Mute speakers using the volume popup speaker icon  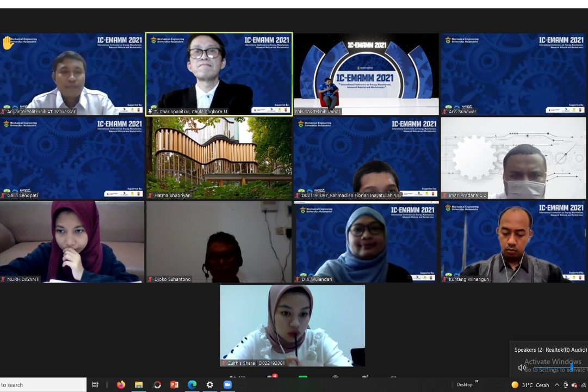click(522, 367)
